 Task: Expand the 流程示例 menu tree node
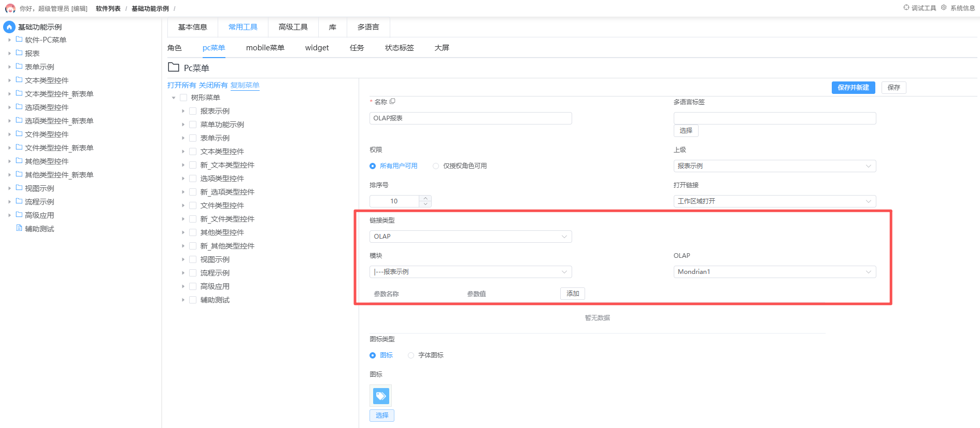[183, 273]
